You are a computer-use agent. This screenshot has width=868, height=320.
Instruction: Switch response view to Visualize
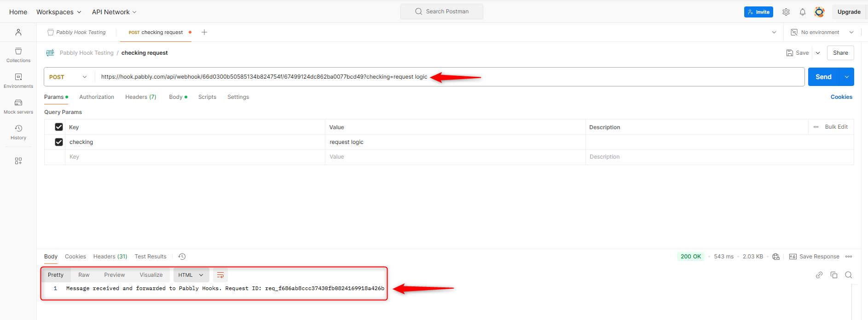[151, 275]
